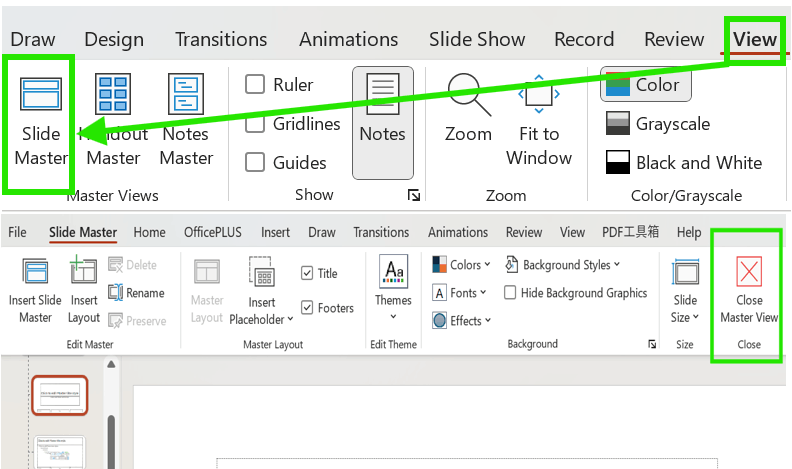Open the Background group dialog launcher
This screenshot has height=469, width=792.
[x=652, y=344]
